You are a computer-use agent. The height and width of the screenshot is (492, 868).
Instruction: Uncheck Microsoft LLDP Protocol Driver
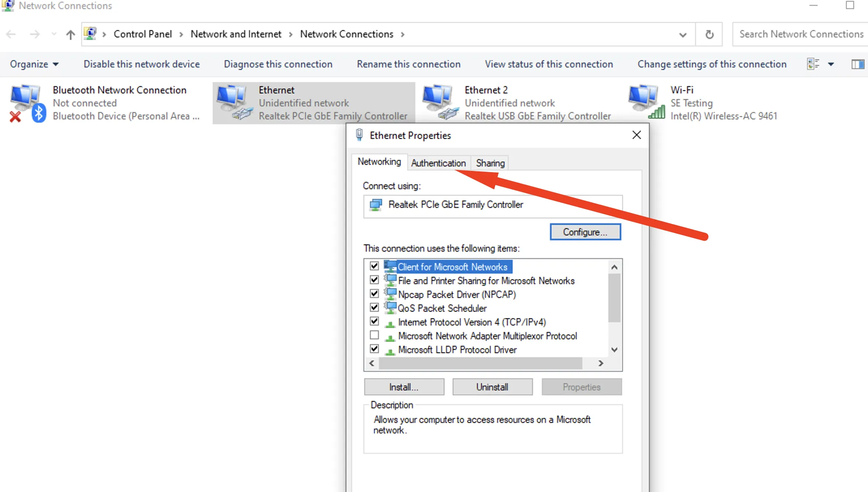(374, 349)
